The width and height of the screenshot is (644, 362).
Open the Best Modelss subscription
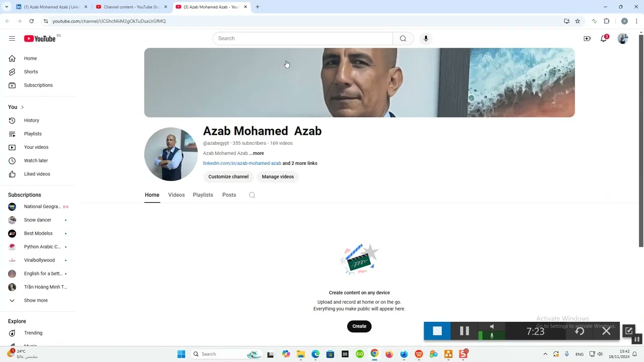[38, 233]
